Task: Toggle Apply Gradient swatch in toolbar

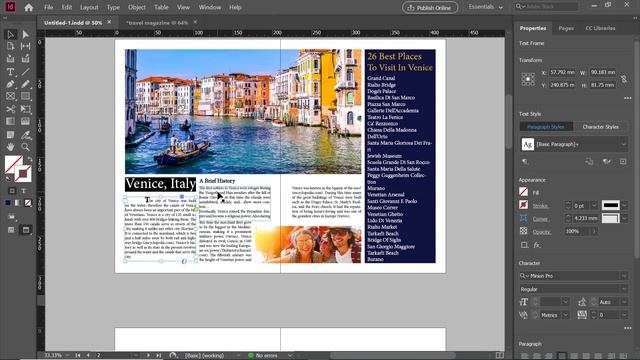Action: (18, 203)
